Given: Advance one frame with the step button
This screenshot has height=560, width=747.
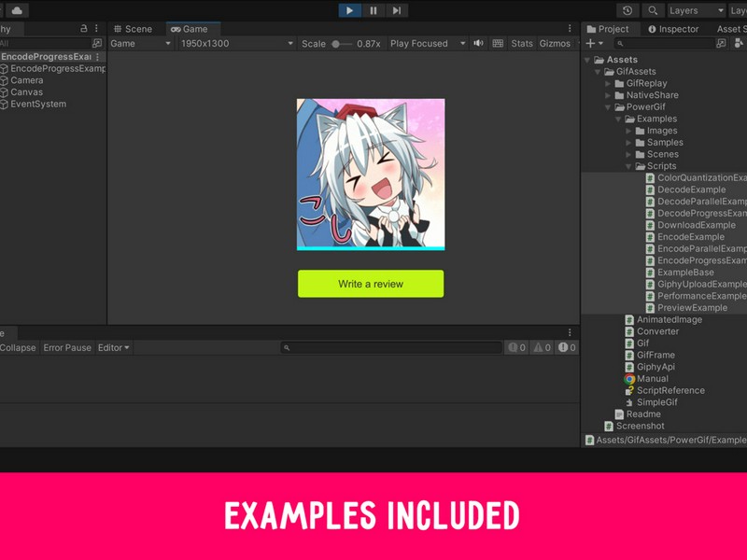Looking at the screenshot, I should pyautogui.click(x=396, y=10).
